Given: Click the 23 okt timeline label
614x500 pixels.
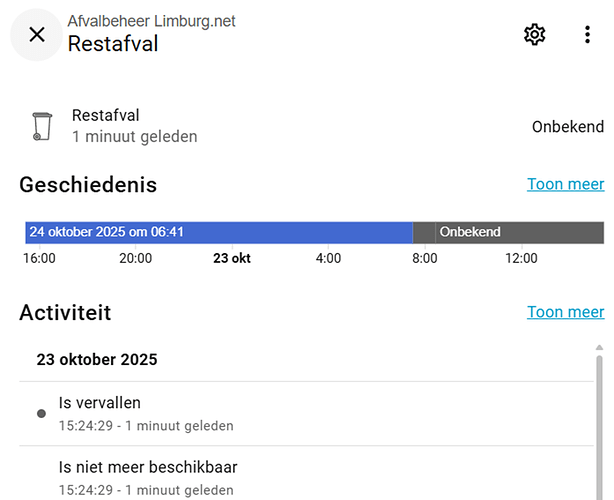Looking at the screenshot, I should tap(232, 258).
